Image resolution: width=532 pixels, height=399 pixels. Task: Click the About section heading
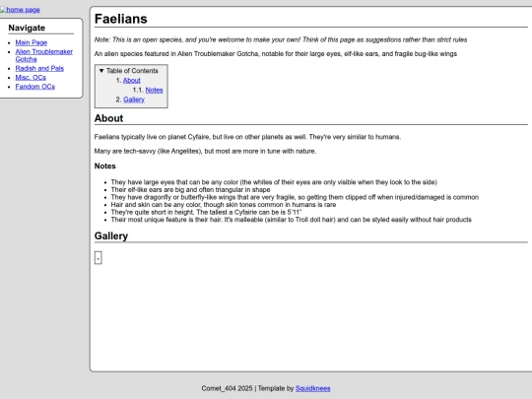(108, 118)
